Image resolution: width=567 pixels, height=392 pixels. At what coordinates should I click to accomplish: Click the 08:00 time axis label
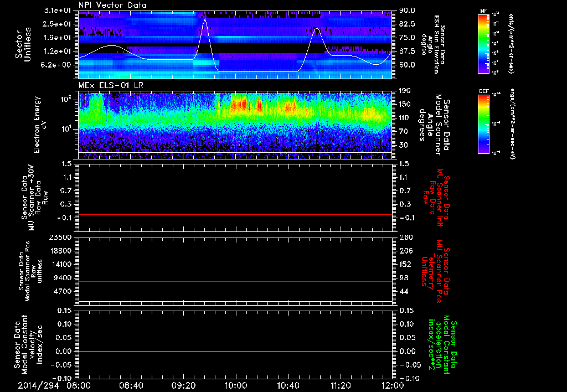click(x=79, y=385)
